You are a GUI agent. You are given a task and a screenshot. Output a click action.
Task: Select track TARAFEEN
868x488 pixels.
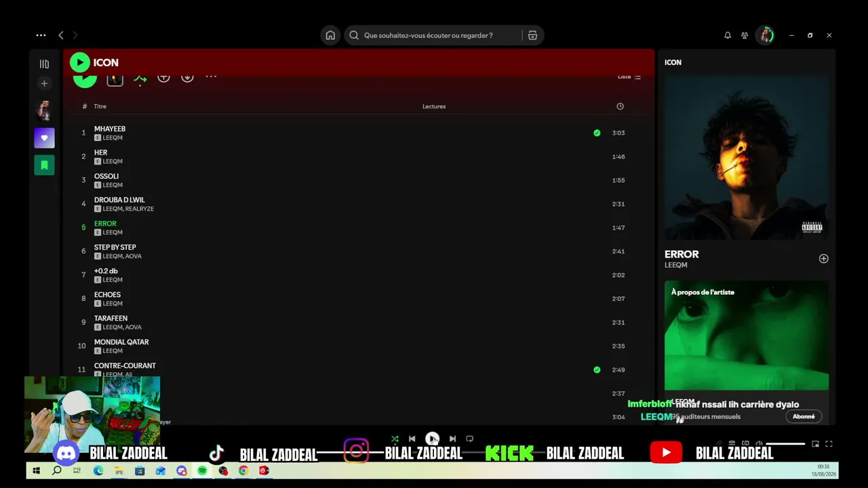coord(111,319)
